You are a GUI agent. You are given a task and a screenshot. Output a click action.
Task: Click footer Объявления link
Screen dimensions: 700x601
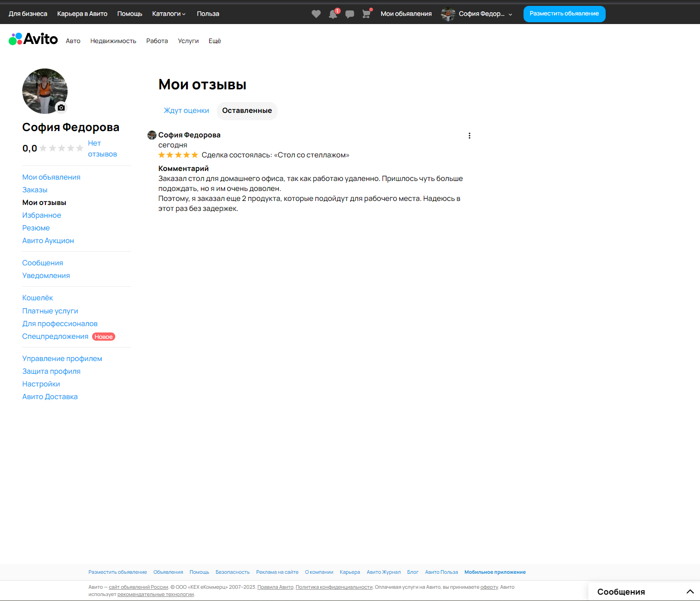pos(168,572)
